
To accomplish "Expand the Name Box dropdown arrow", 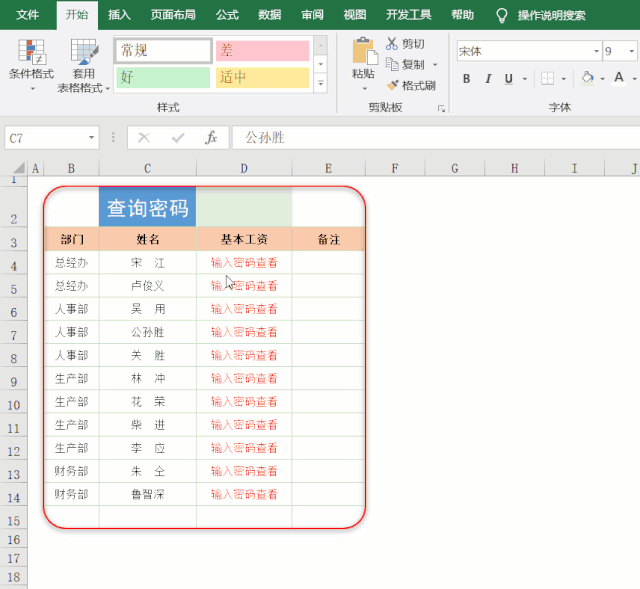I will tap(91, 138).
